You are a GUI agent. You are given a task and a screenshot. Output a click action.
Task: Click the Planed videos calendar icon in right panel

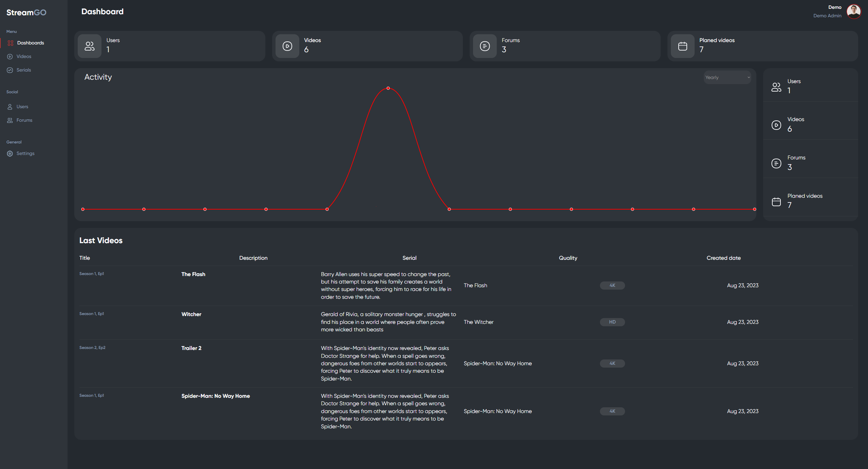[776, 202]
